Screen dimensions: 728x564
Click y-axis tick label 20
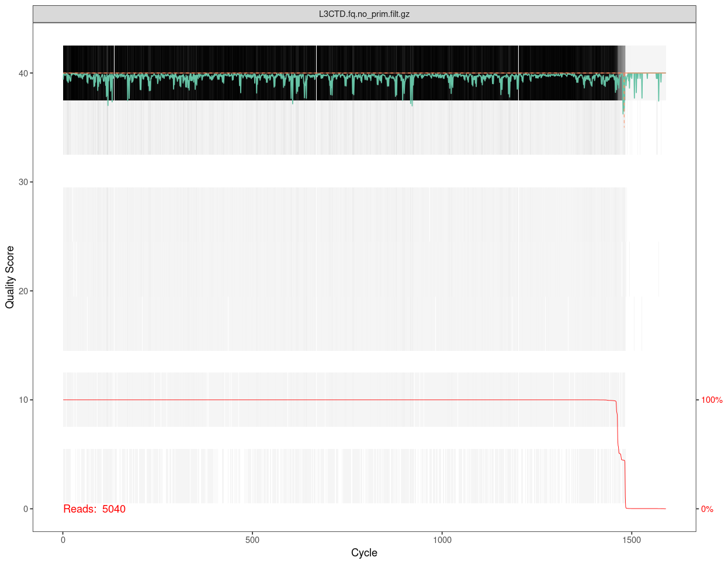coord(23,291)
